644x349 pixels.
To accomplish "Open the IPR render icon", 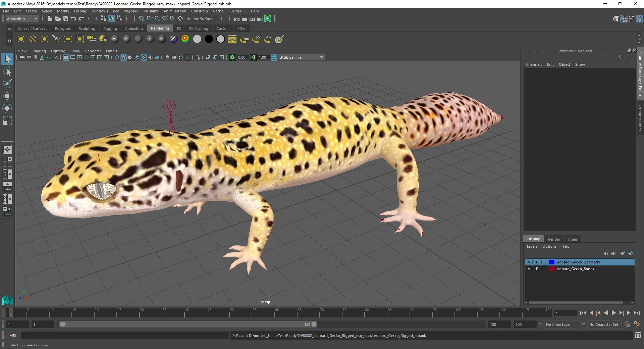I will click(x=252, y=19).
